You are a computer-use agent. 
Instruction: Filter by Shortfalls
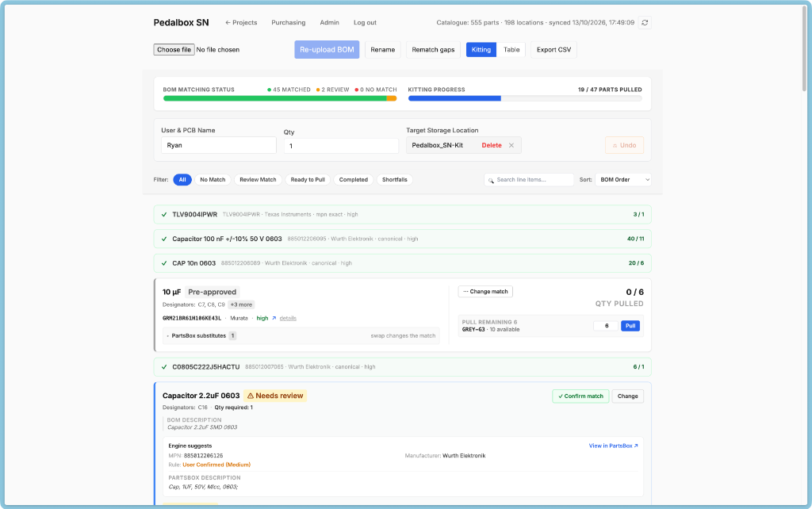[395, 180]
